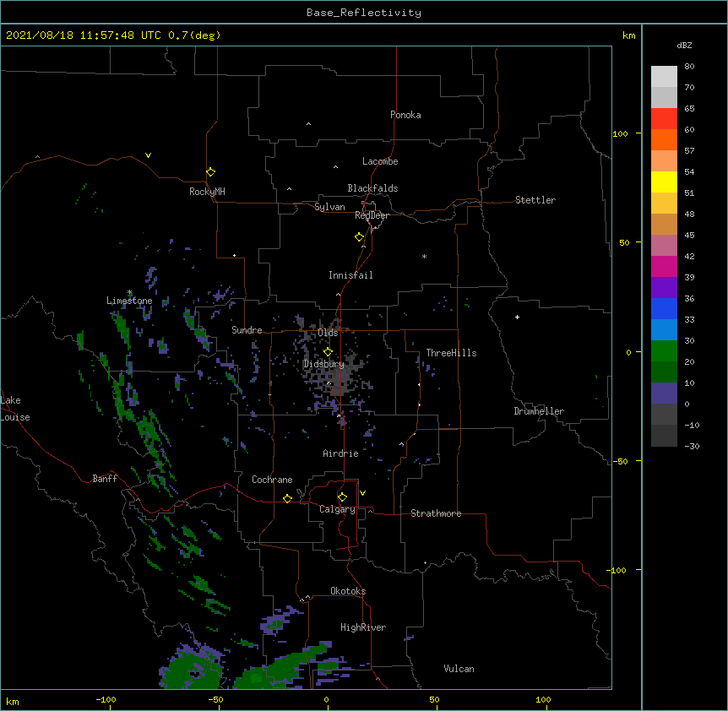The image size is (728, 711).
Task: Pick the gold 51–48 dBZ swatch
Action: (x=664, y=204)
